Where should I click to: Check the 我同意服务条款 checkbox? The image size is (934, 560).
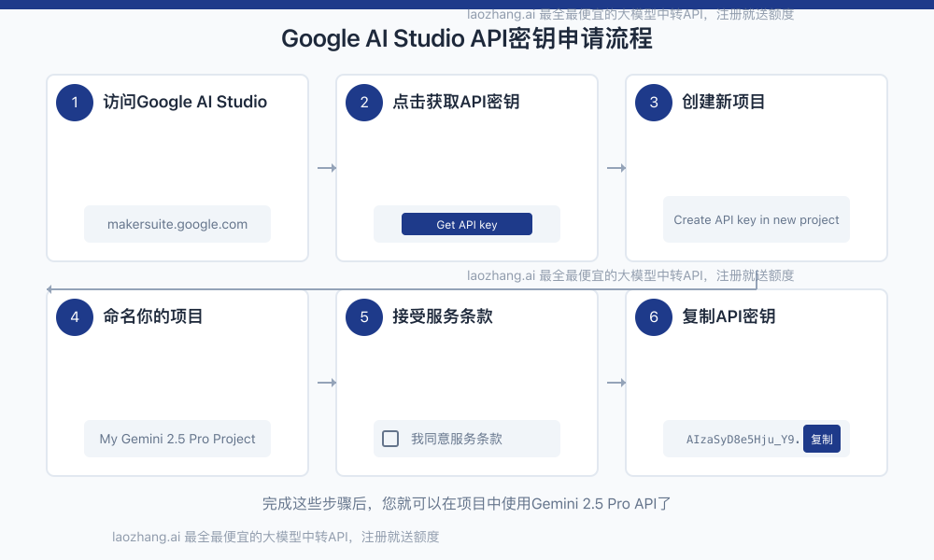[390, 439]
